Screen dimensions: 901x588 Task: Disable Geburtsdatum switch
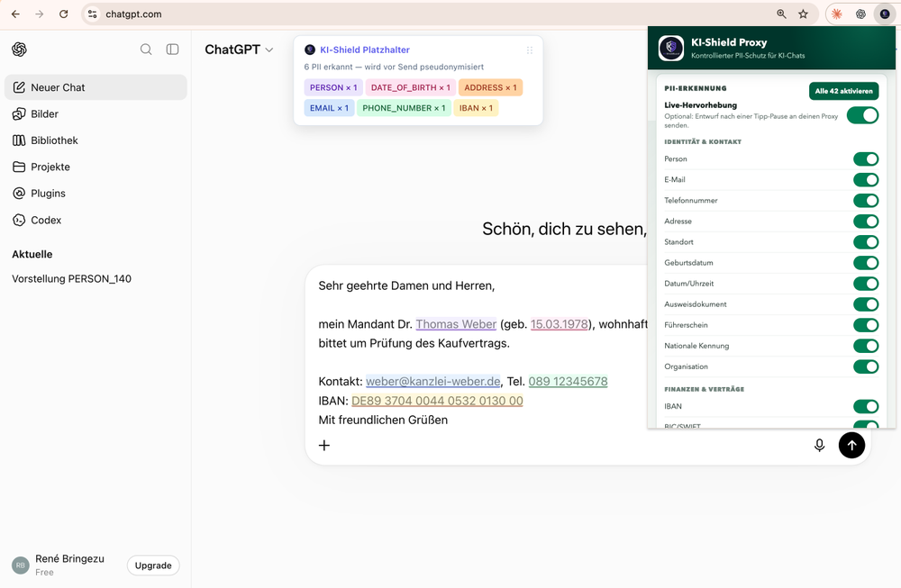[x=866, y=262]
